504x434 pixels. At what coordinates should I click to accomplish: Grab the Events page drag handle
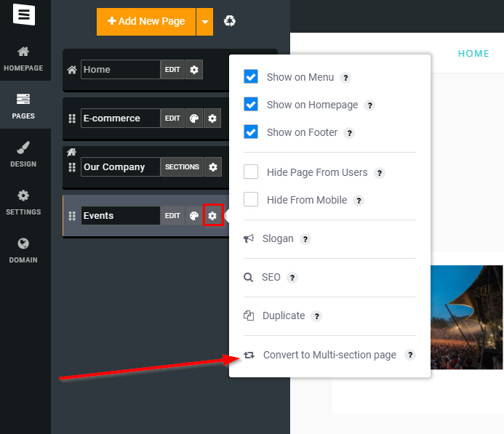72,216
